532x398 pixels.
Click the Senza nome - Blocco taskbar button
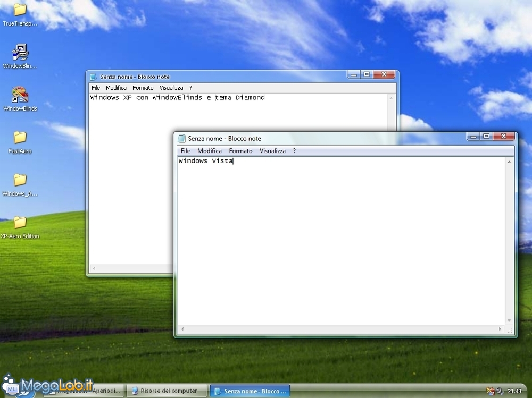pyautogui.click(x=250, y=391)
